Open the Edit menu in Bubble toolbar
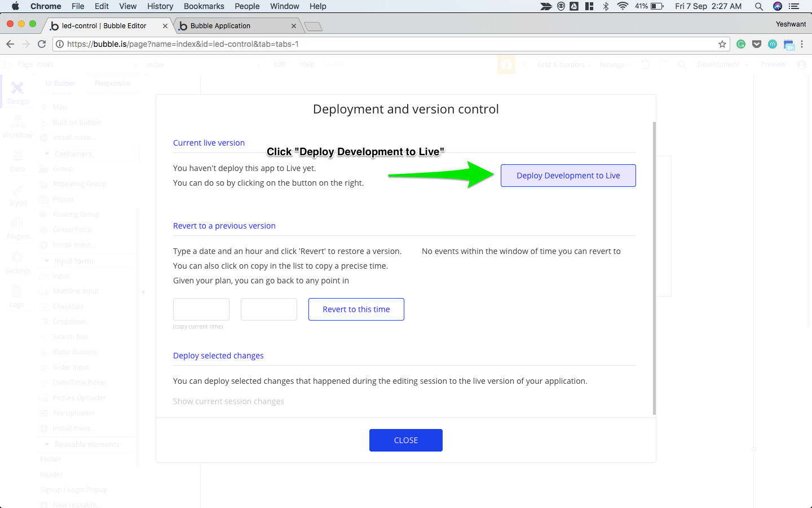 click(280, 64)
